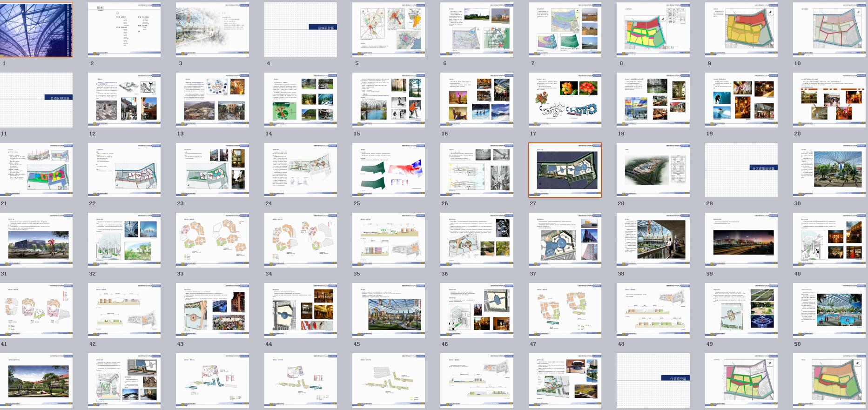The image size is (868, 410).
Task: Select slide 23 thumbnail
Action: [213, 170]
